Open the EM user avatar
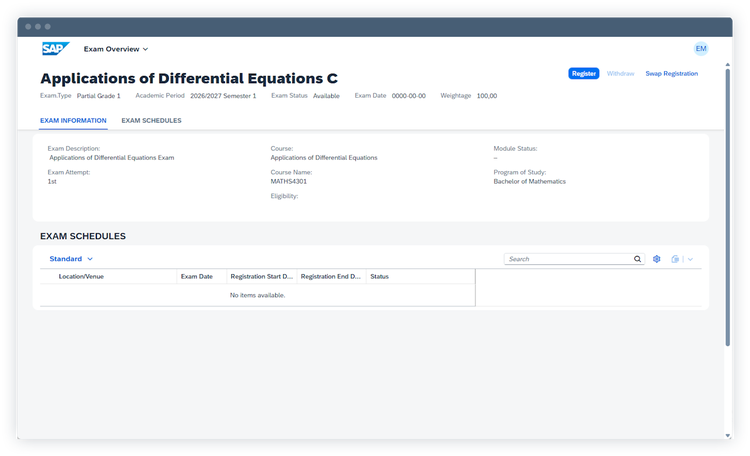750x456 pixels. tap(701, 48)
